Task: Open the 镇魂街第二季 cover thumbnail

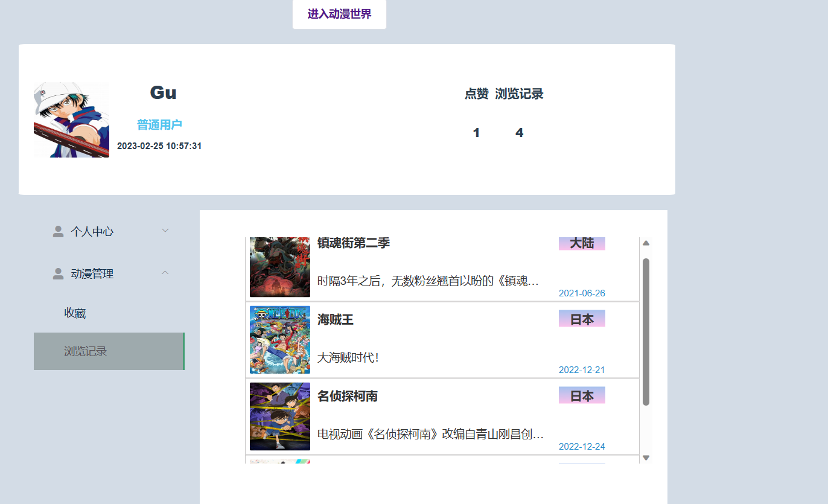Action: point(280,267)
